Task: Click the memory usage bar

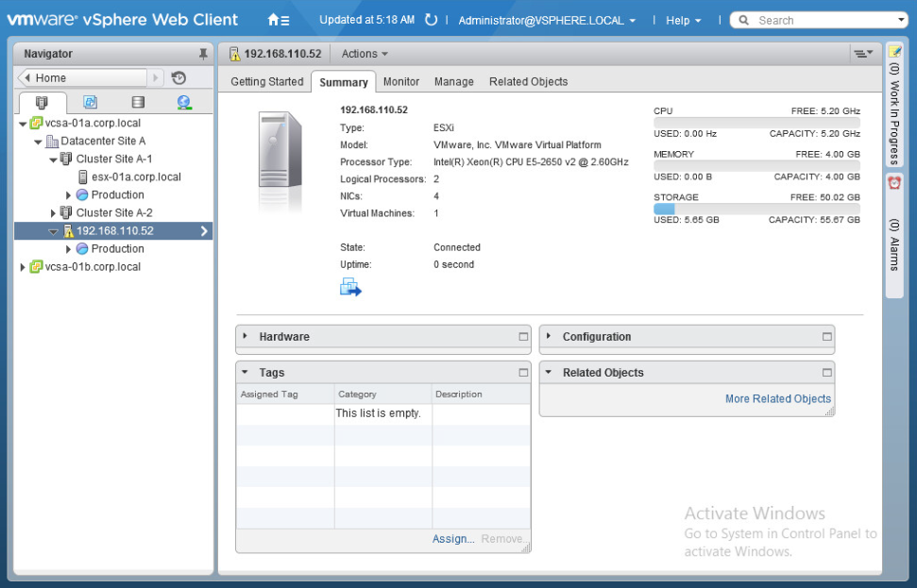Action: [x=756, y=165]
